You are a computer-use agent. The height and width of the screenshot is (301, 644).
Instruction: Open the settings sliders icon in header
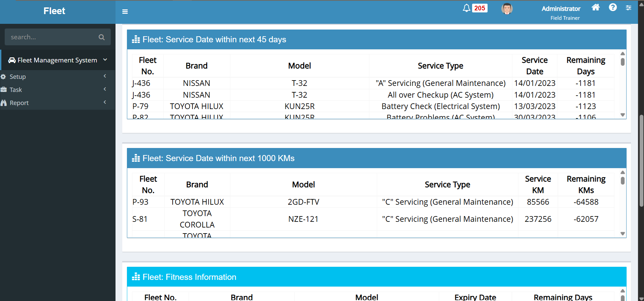[628, 8]
